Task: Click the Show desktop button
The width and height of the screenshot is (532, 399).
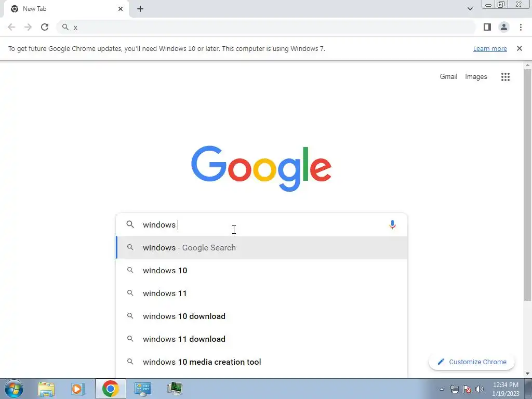Action: coord(528,389)
